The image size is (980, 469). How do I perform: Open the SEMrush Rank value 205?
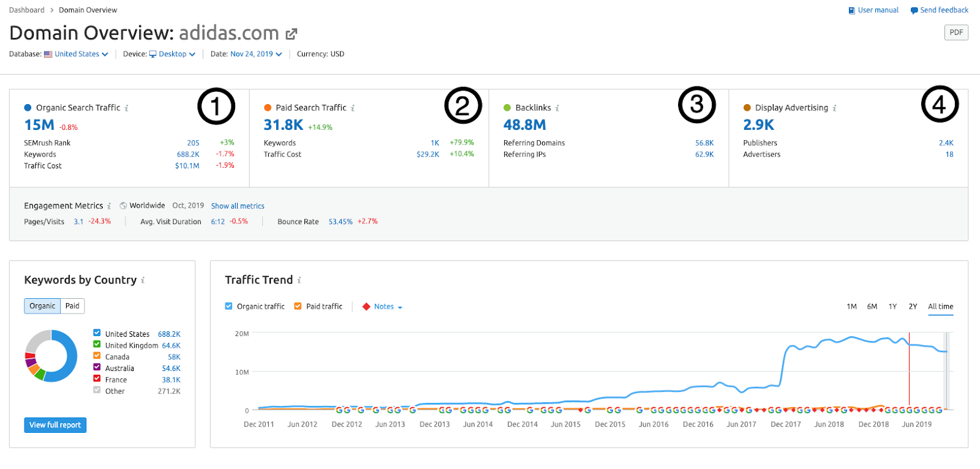tap(194, 143)
